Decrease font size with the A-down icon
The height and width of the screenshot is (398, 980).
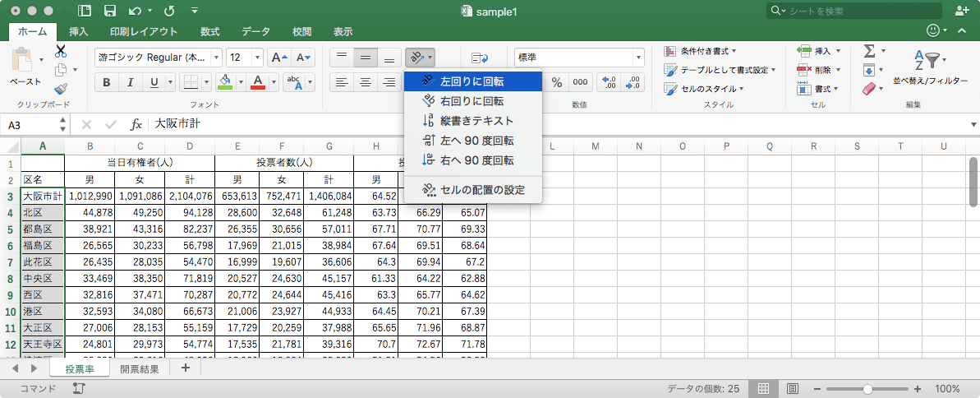[304, 58]
